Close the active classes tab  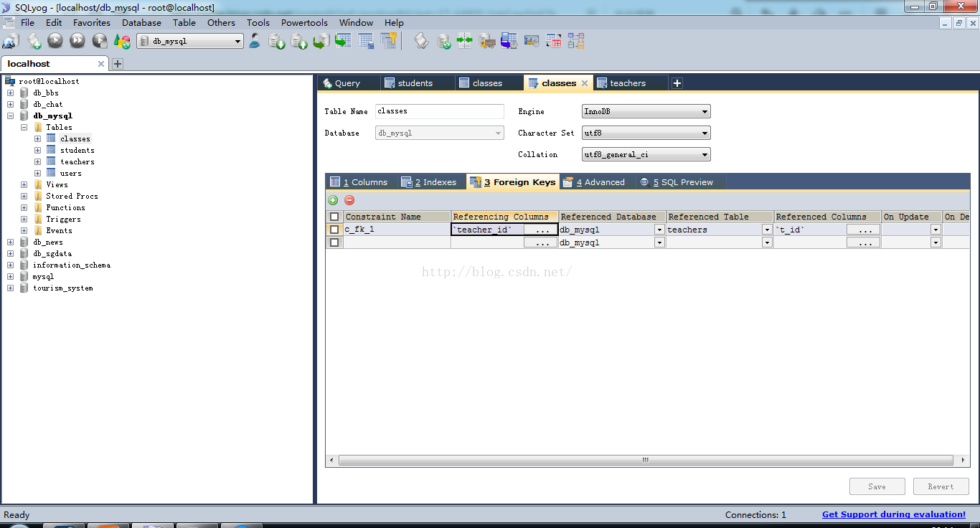coord(585,83)
